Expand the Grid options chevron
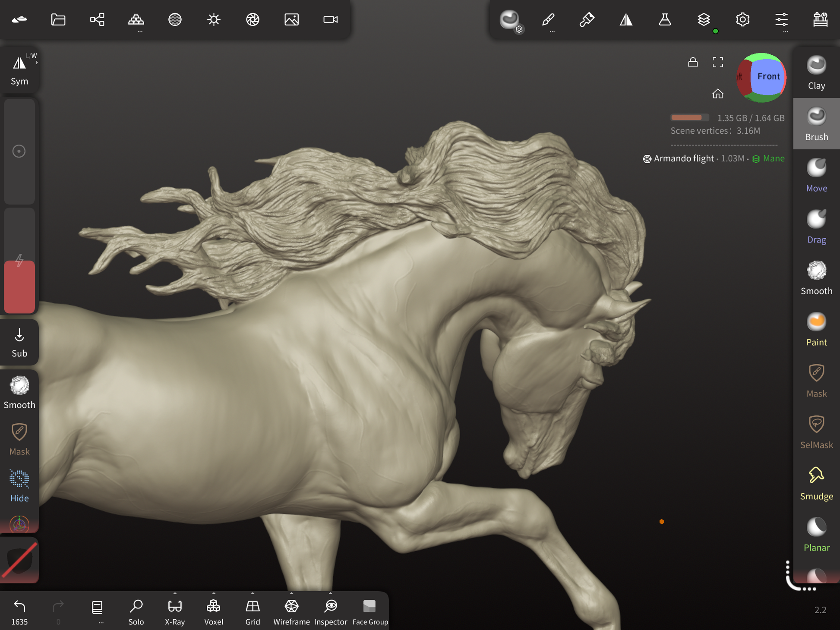840x630 pixels. click(x=253, y=593)
